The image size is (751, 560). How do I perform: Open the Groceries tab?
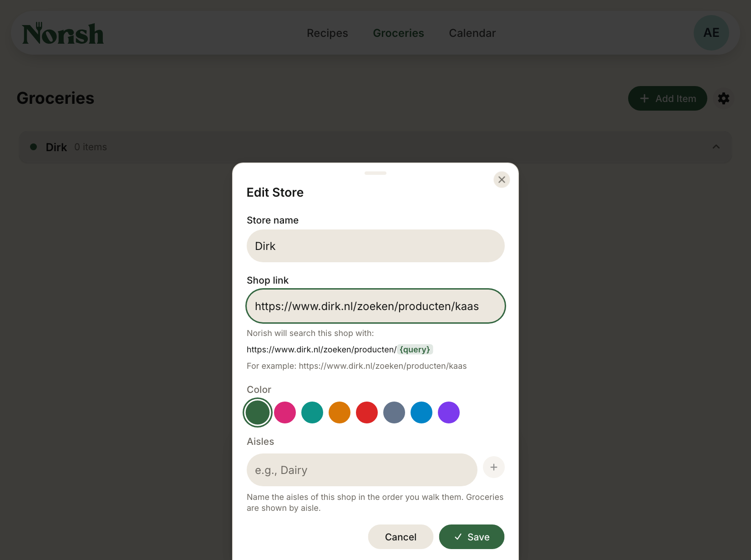coord(398,33)
